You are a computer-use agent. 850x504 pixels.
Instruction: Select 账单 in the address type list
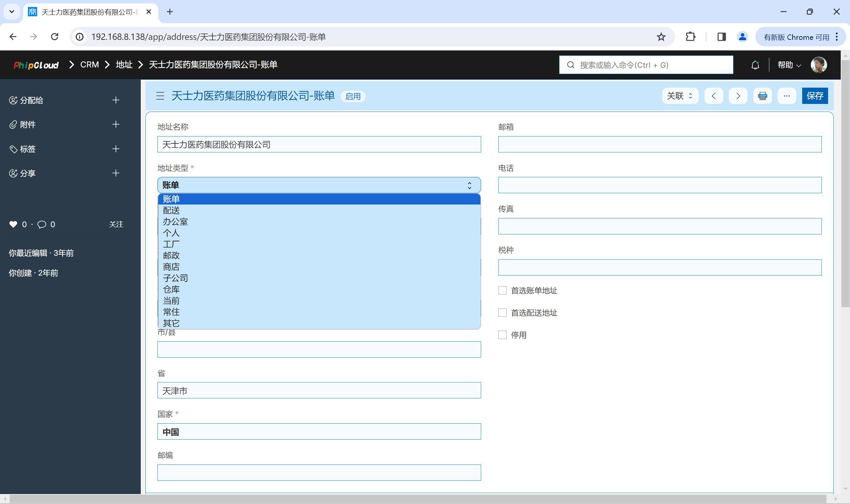(x=319, y=199)
